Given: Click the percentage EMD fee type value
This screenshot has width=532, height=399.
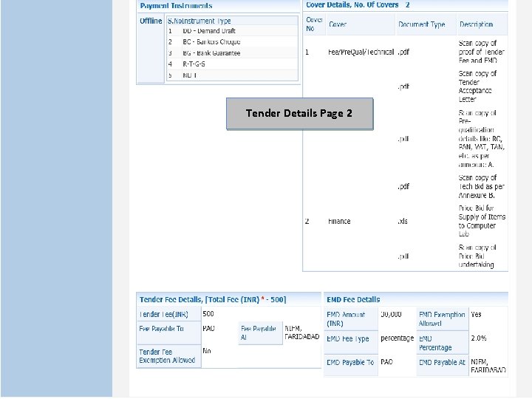Looking at the screenshot, I should 397,338.
